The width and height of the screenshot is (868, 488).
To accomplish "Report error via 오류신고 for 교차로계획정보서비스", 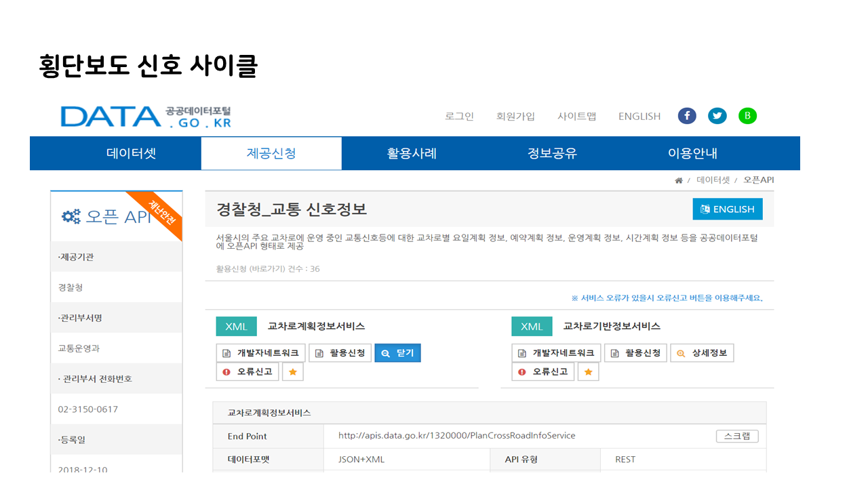I will click(248, 372).
